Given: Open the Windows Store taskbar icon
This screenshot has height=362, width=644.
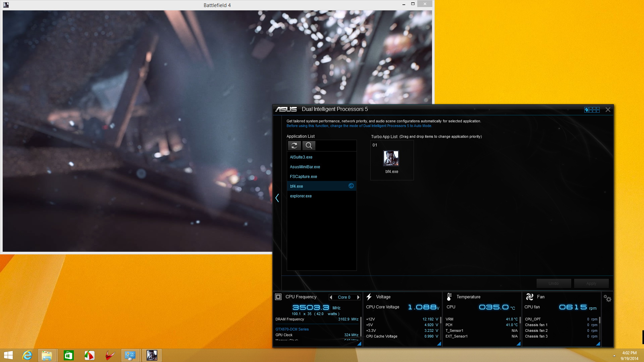Looking at the screenshot, I should coord(68,355).
